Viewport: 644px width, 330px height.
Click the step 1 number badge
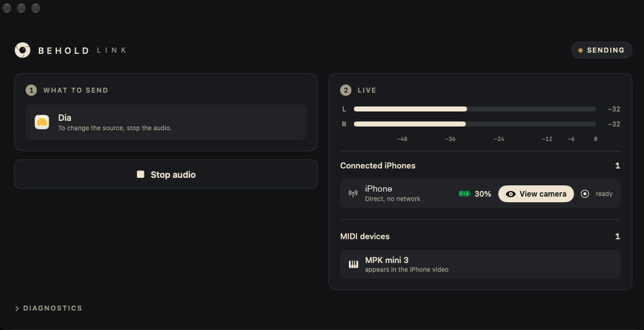pos(31,90)
